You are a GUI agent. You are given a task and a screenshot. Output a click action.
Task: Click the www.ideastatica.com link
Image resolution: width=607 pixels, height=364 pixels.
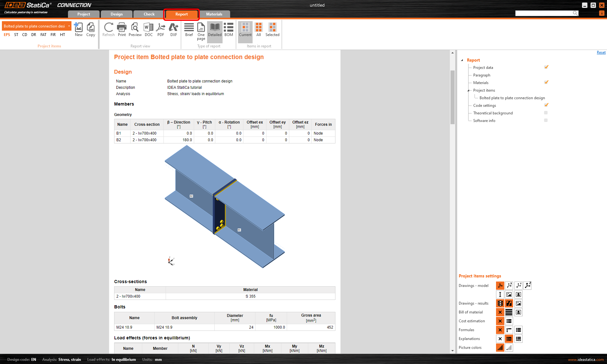pyautogui.click(x=586, y=360)
